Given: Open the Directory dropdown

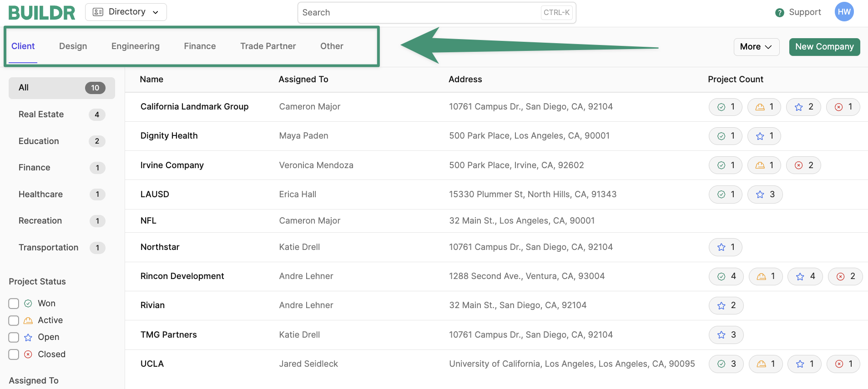Looking at the screenshot, I should [126, 12].
